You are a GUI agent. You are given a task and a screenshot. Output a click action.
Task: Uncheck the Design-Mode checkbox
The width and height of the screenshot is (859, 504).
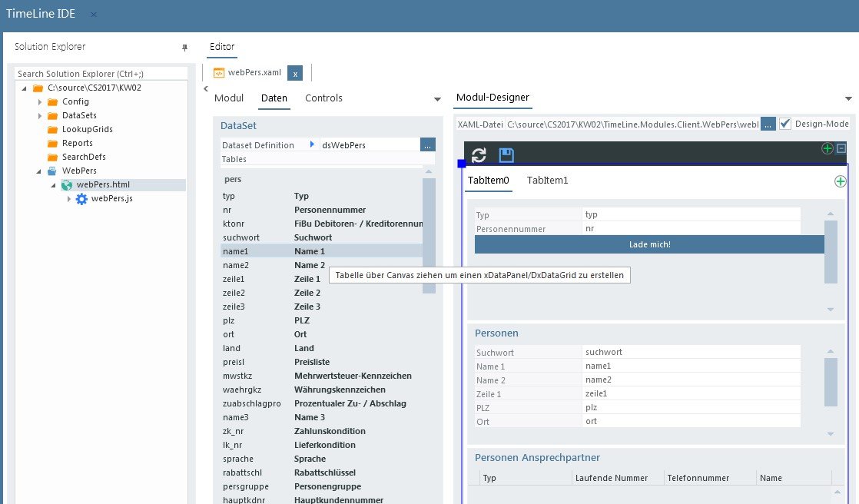point(785,124)
